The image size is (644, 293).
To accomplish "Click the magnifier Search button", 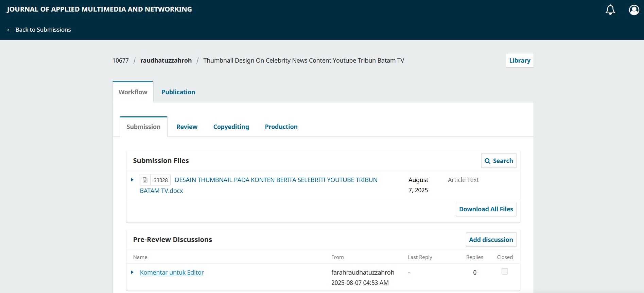I will (x=499, y=161).
